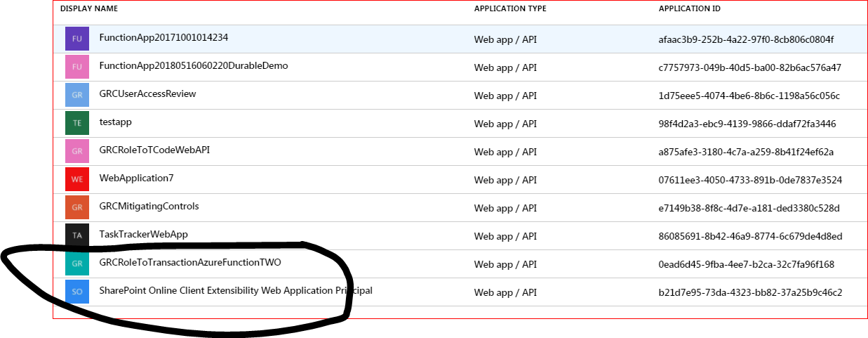Select the testapp entry
This screenshot has width=868, height=338.
[x=115, y=122]
